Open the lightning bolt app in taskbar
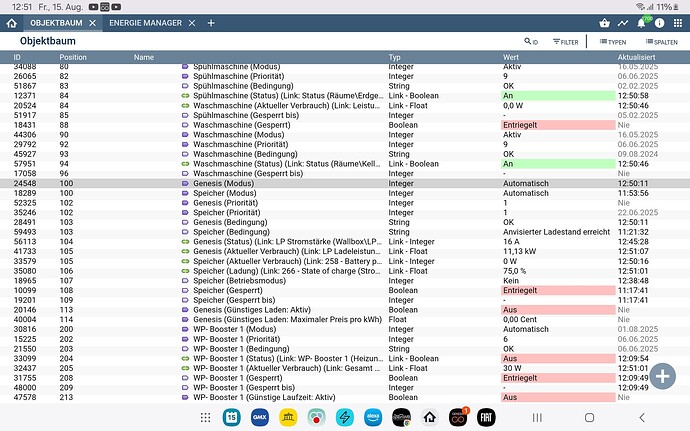 click(345, 417)
